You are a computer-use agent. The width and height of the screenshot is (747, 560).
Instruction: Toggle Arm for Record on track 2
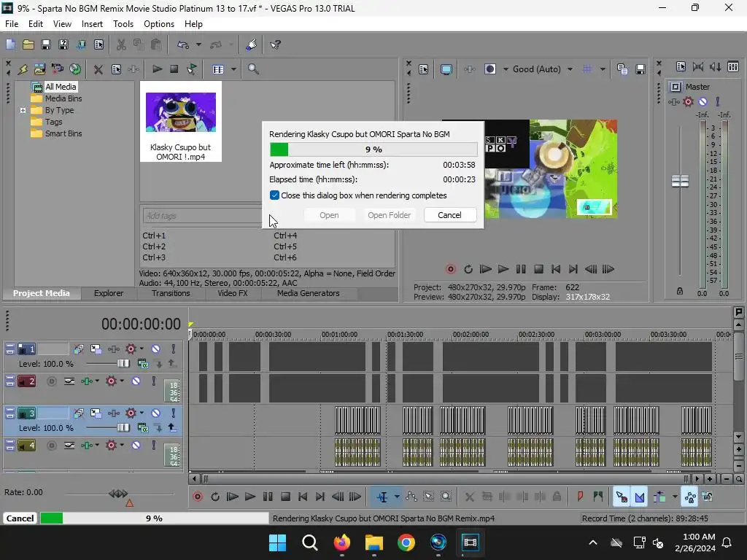coord(52,381)
